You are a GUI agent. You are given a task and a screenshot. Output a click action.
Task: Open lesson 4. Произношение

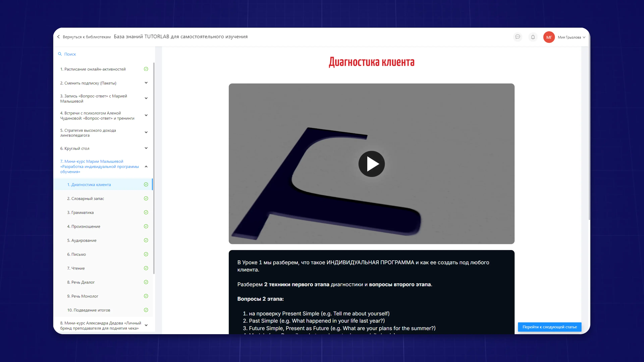[x=84, y=226]
